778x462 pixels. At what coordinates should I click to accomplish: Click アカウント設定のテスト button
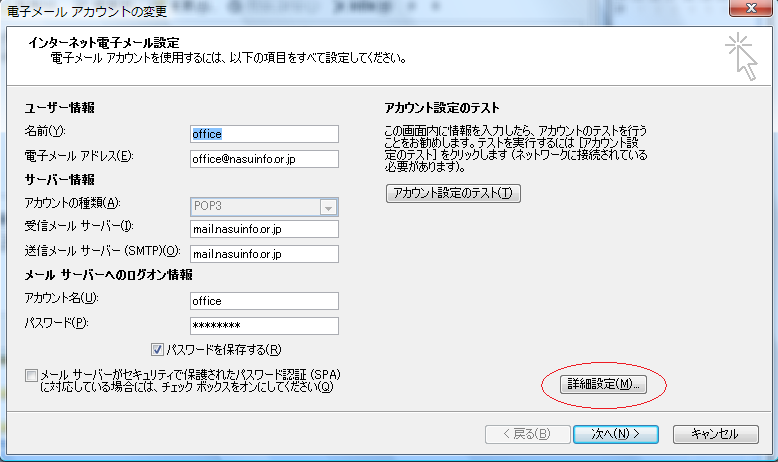(x=453, y=193)
